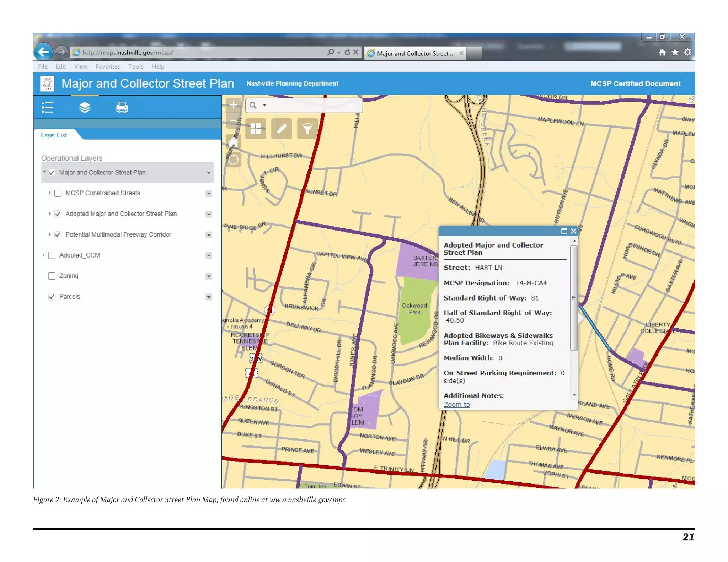Zoom in on map with plus button

click(x=233, y=105)
